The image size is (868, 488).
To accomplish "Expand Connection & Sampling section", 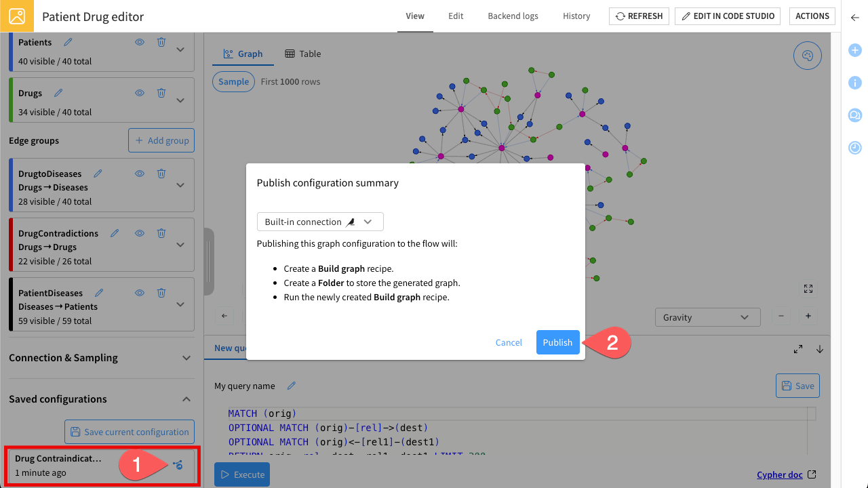I will point(186,358).
